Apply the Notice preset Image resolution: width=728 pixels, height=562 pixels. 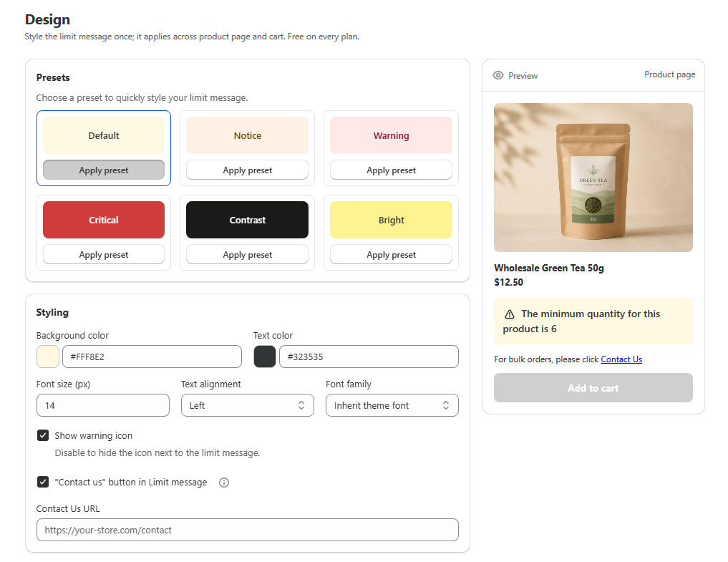point(247,170)
